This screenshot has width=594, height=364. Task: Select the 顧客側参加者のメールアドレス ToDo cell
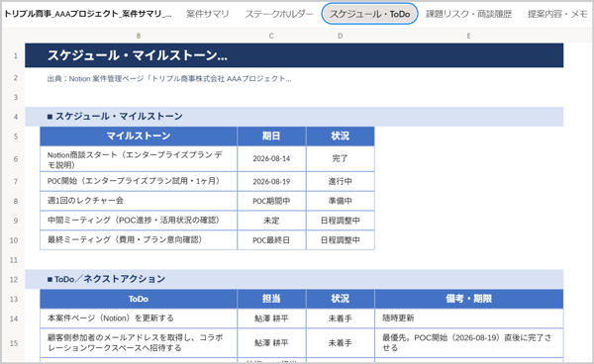[x=139, y=343]
